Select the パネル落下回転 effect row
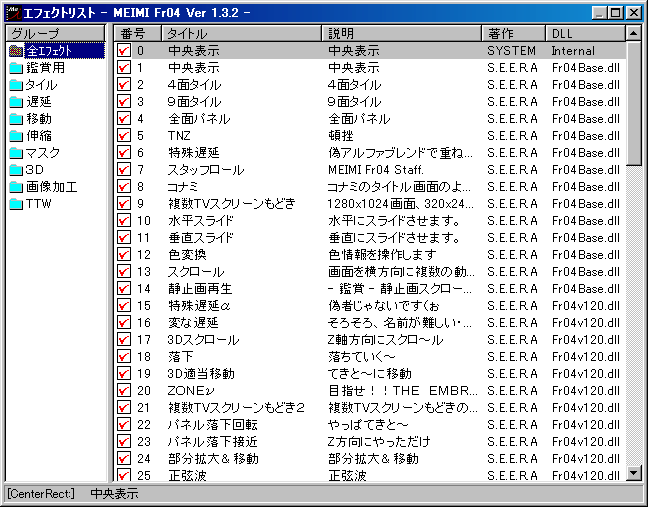The width and height of the screenshot is (648, 507). click(x=370, y=425)
